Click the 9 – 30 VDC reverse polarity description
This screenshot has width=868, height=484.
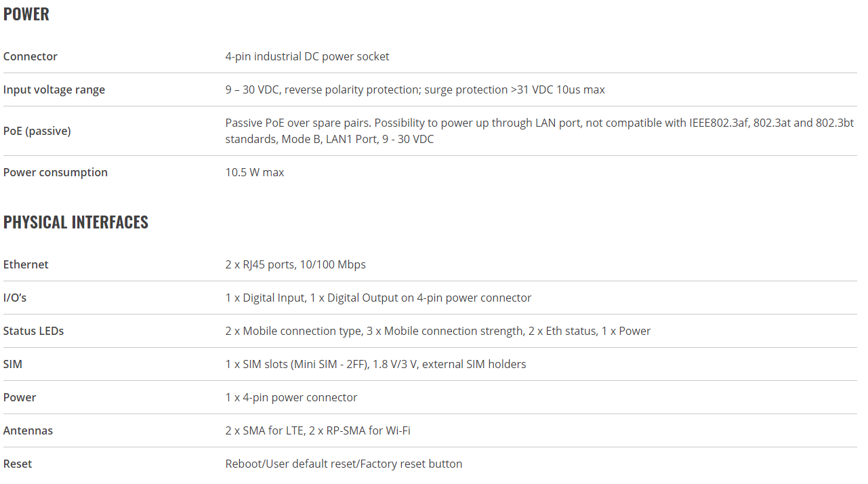coord(415,89)
